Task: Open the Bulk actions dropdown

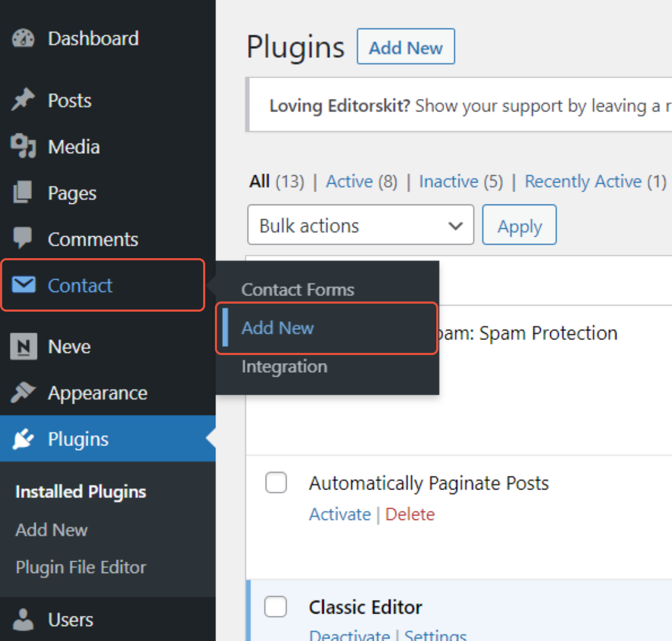Action: click(x=361, y=225)
